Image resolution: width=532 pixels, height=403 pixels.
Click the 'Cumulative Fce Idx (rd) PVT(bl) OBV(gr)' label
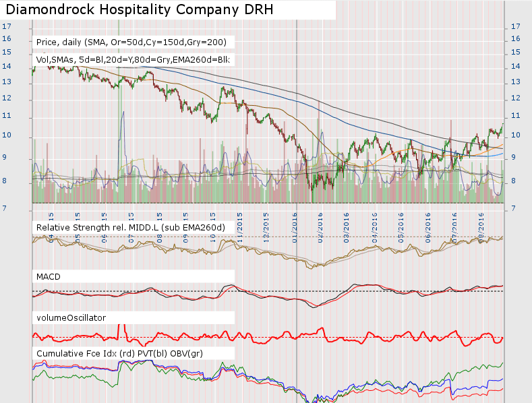tap(119, 354)
